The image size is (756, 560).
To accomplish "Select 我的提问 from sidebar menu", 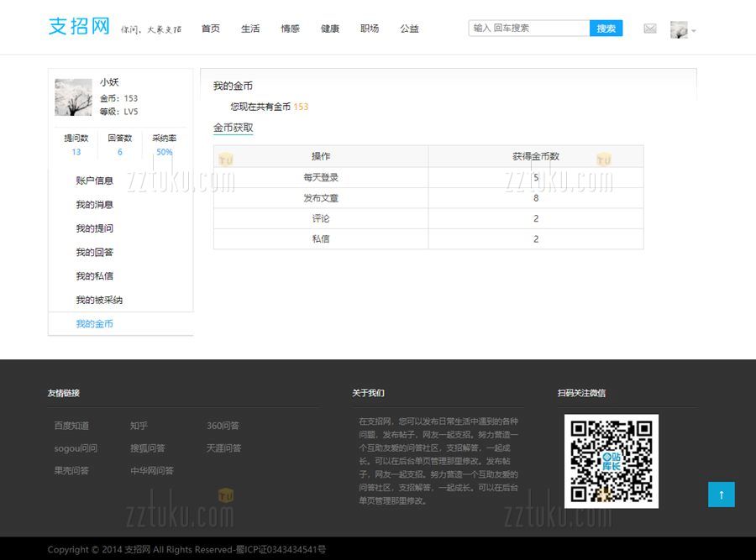I will (x=94, y=228).
